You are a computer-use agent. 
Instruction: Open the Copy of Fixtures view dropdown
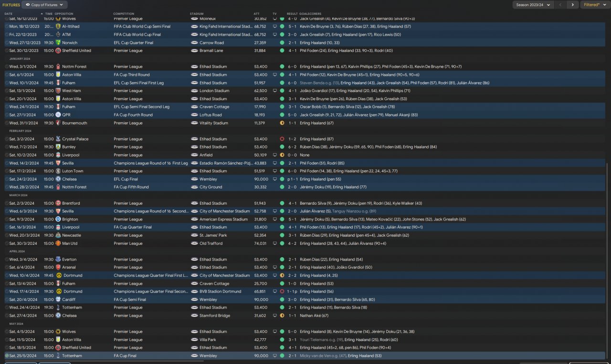point(44,5)
